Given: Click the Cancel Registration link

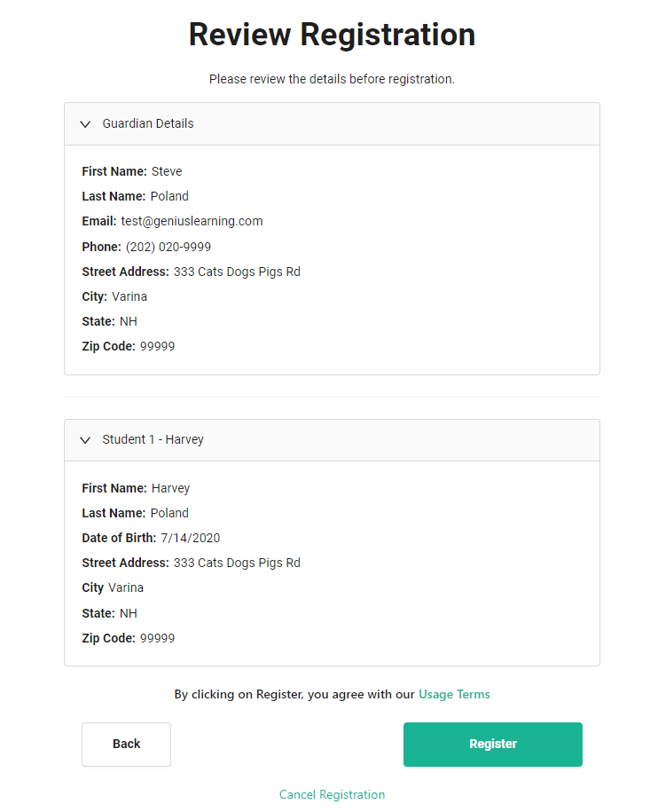Looking at the screenshot, I should click(332, 795).
